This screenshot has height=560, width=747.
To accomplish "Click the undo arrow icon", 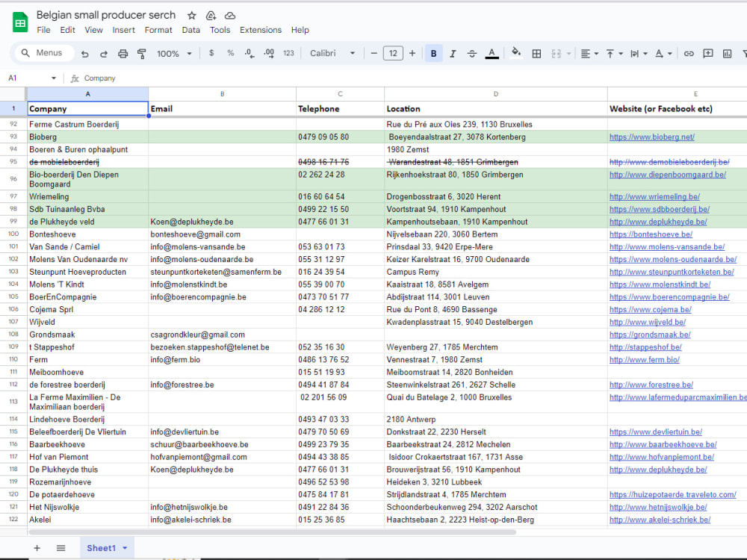I will [x=85, y=54].
